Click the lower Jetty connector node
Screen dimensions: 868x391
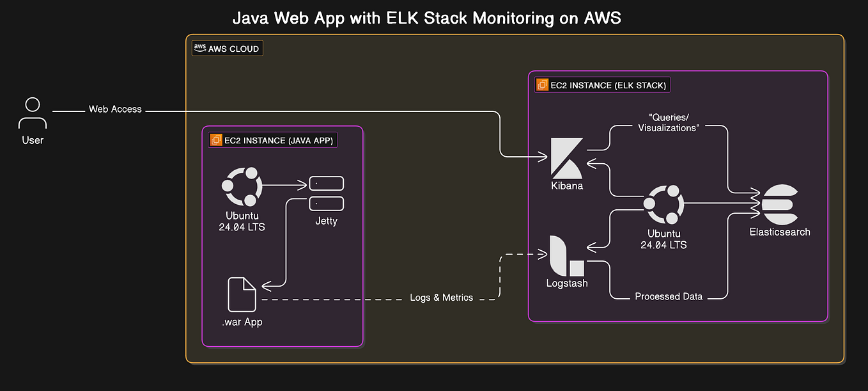click(326, 202)
